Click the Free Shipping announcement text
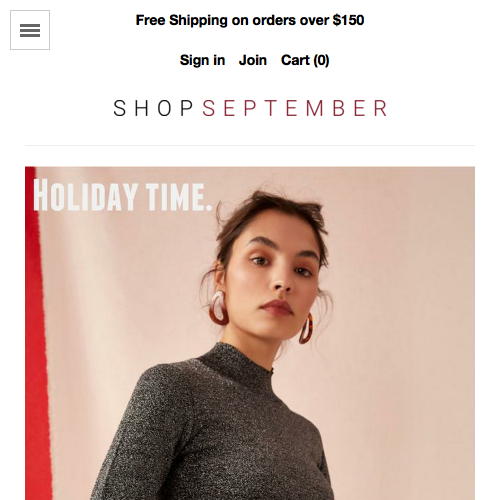The height and width of the screenshot is (500, 500). point(250,20)
